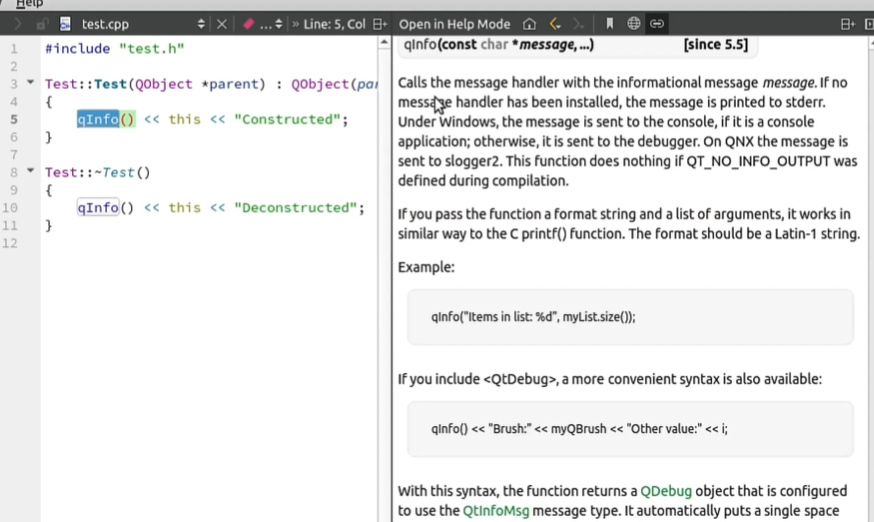The height and width of the screenshot is (522, 874).
Task: Open the Help menu
Action: coord(29,4)
